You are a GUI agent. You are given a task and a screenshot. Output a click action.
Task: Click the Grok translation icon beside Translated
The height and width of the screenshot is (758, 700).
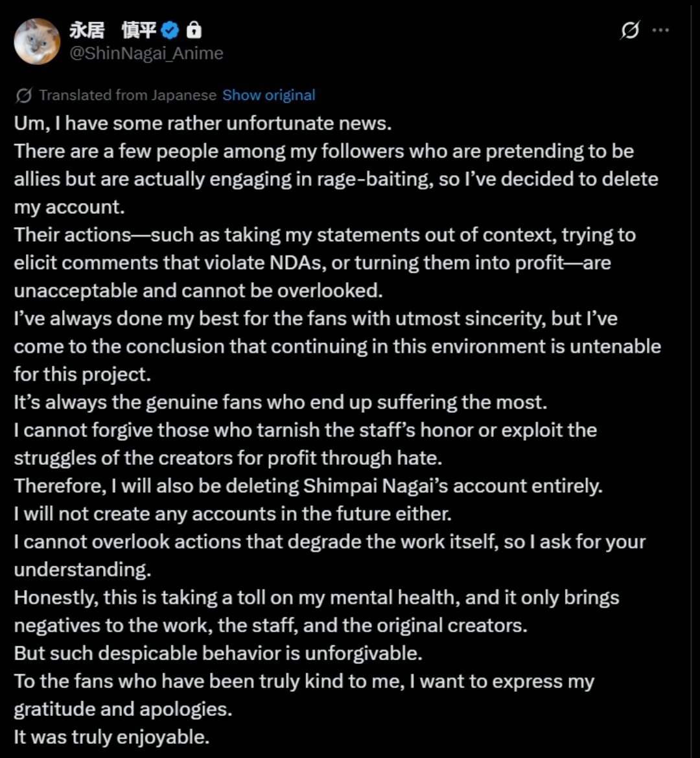coord(24,95)
